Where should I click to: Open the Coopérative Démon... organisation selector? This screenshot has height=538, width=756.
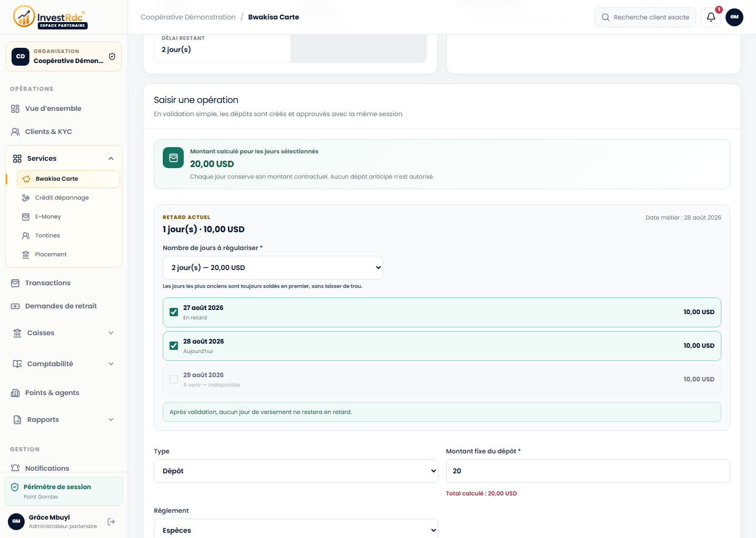[x=64, y=57]
